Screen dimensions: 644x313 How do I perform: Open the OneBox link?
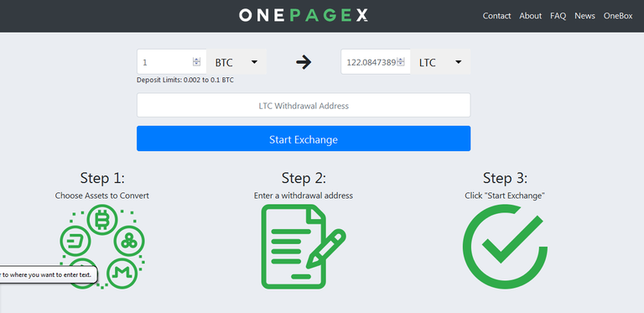[618, 16]
